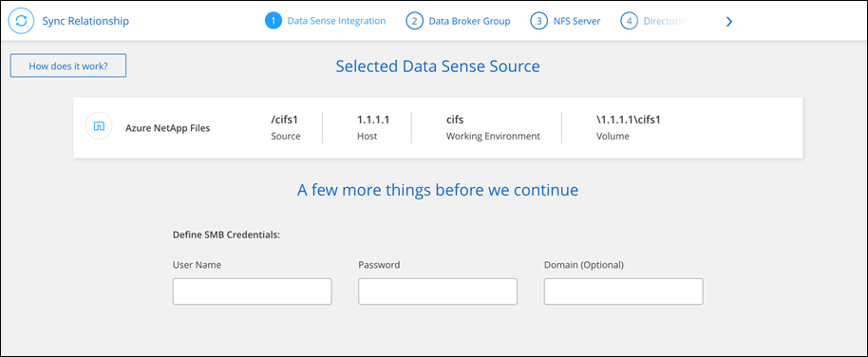Click the Azure NetApp Files label
The image size is (868, 357).
click(168, 128)
